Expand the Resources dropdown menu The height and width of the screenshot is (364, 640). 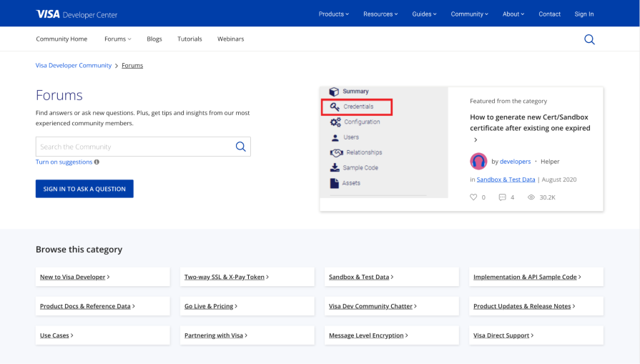(x=380, y=14)
